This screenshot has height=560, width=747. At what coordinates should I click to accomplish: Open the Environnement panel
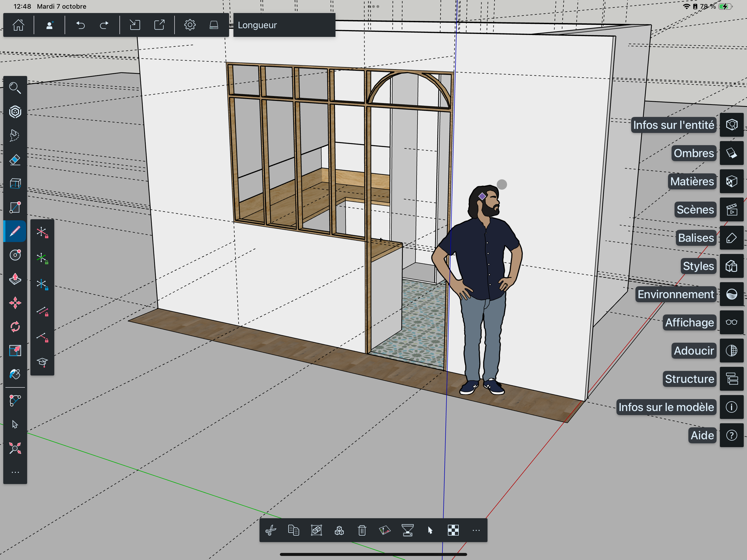(732, 294)
